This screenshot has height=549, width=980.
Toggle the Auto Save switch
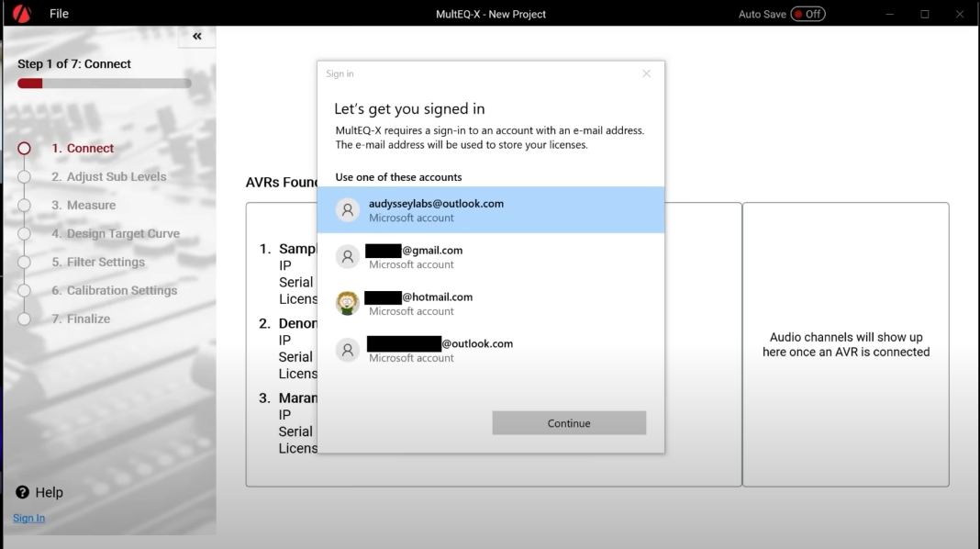point(807,14)
